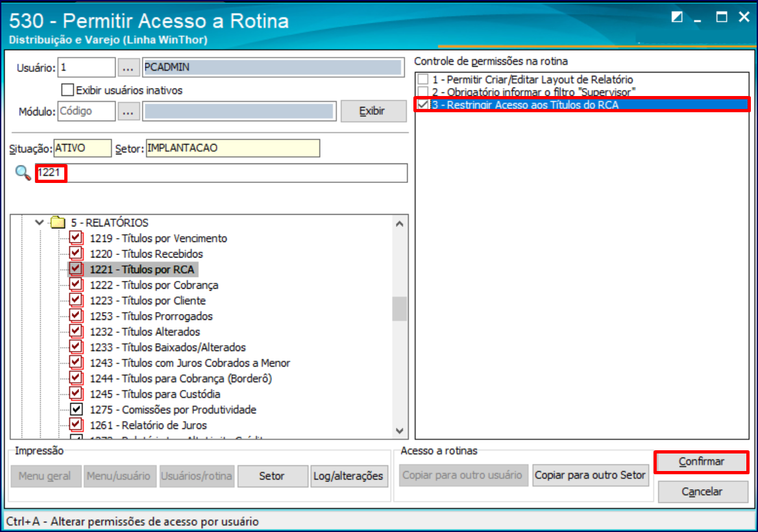Click the Menu geral button
The height and width of the screenshot is (532, 758).
point(45,476)
